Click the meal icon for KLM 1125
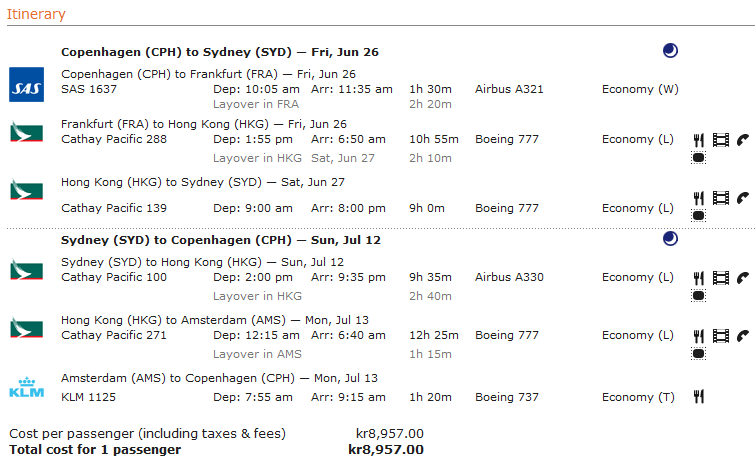The height and width of the screenshot is (461, 755). coord(699,397)
